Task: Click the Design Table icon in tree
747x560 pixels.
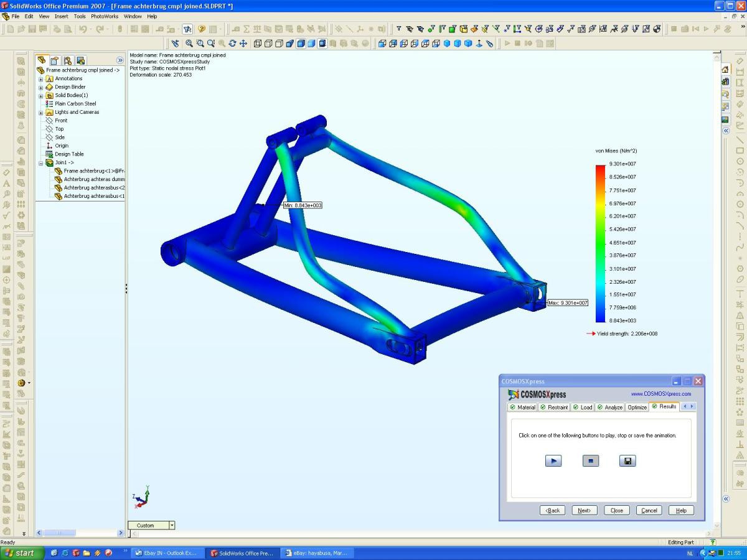Action: click(x=49, y=154)
